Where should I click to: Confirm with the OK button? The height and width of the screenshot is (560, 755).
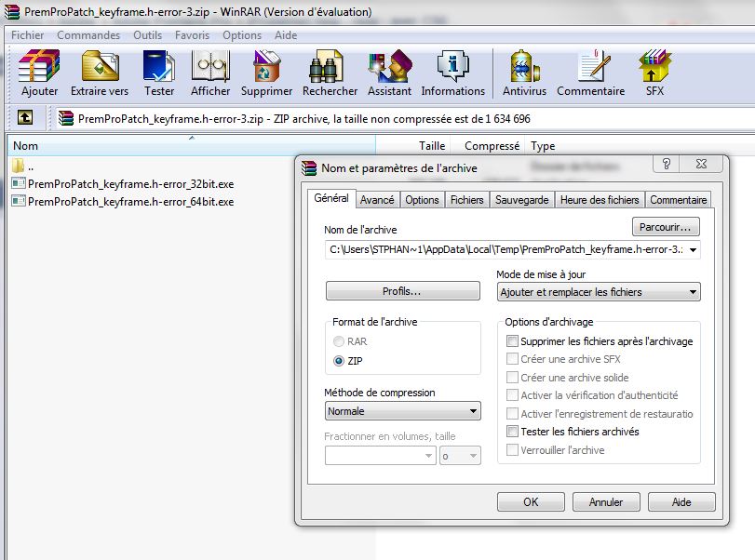pos(531,502)
